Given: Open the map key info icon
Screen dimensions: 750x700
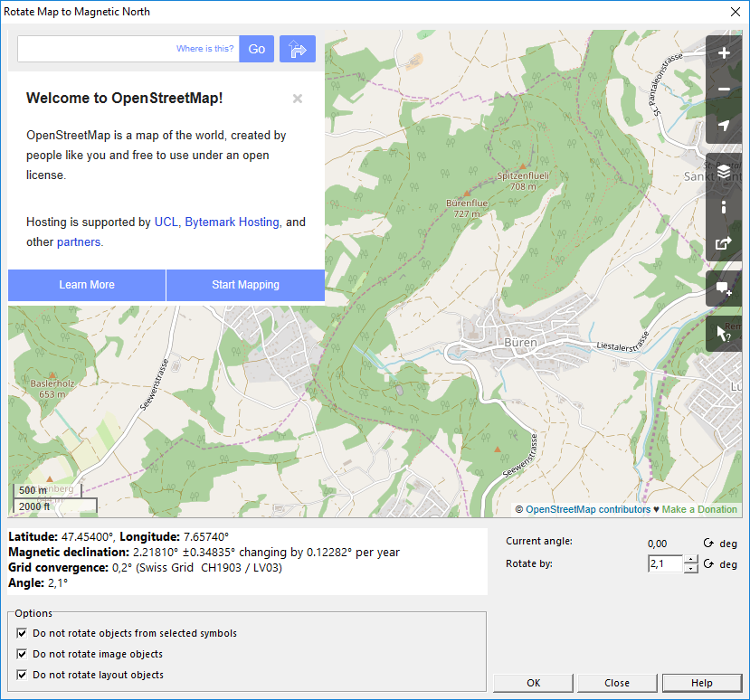Looking at the screenshot, I should (724, 207).
